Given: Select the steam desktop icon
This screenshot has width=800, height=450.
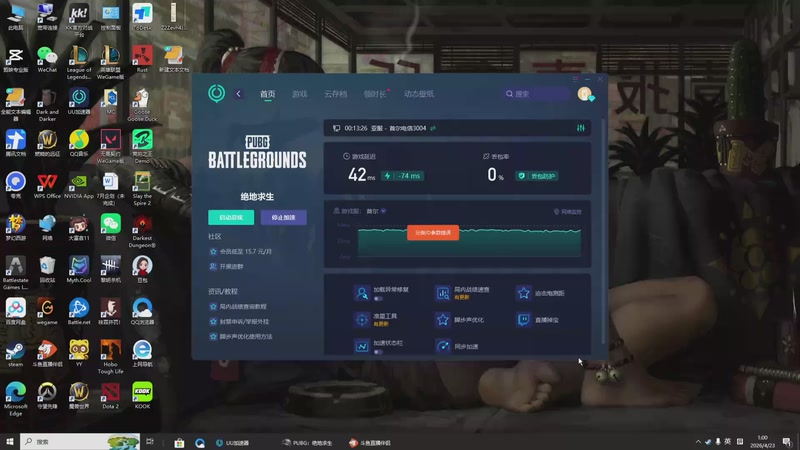Looking at the screenshot, I should point(15,354).
